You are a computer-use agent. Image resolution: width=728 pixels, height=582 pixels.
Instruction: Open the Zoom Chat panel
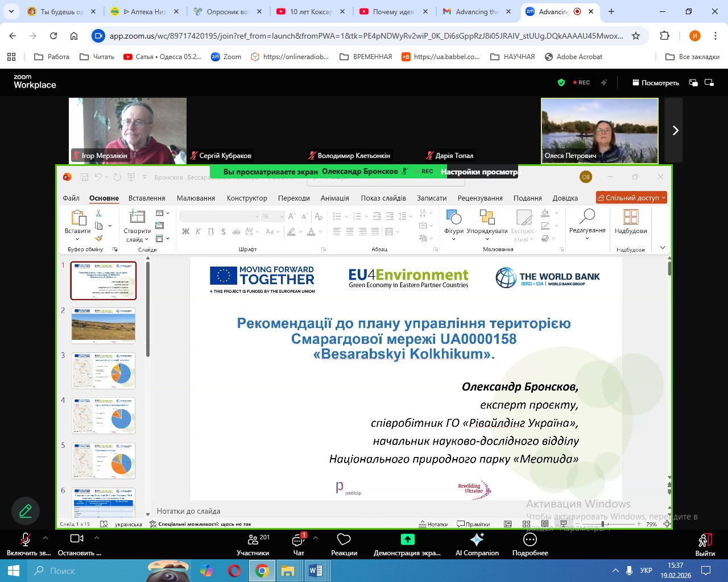tap(298, 540)
